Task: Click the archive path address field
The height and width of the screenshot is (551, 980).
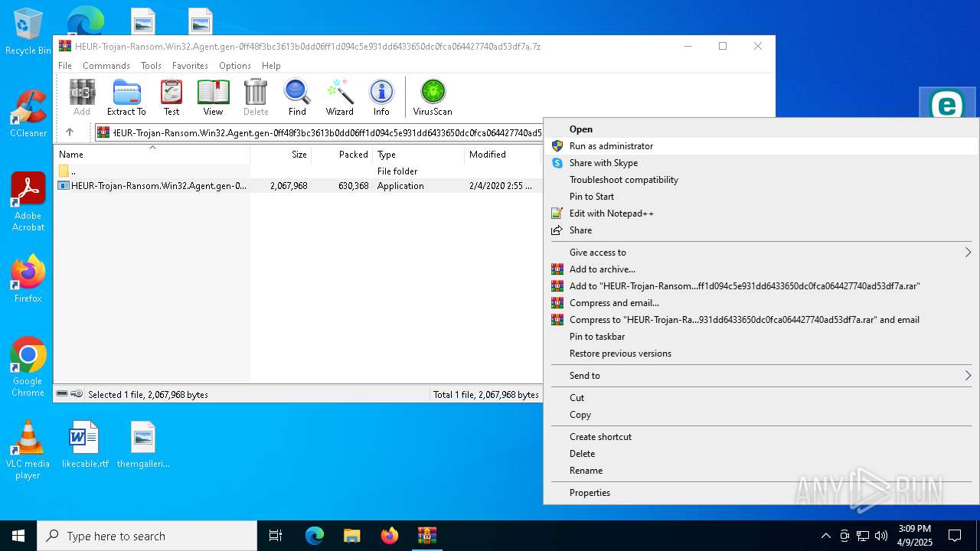Action: 318,132
